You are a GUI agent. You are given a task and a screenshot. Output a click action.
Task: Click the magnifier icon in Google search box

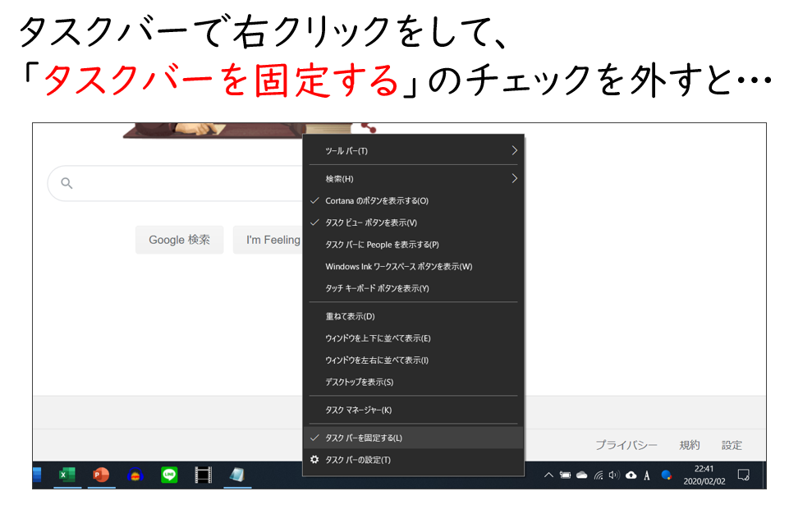pos(67,183)
